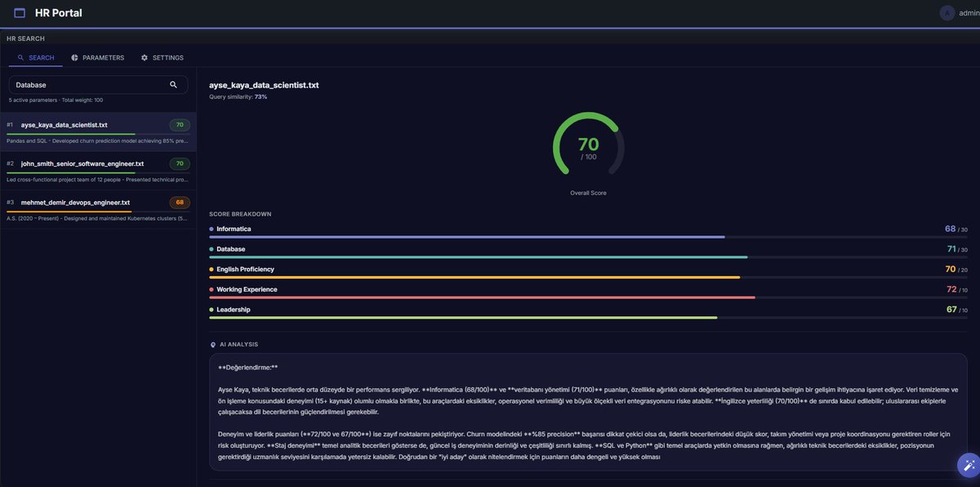Viewport: 980px width, 487px height.
Task: Click the HR SEARCH section label
Action: (x=25, y=38)
